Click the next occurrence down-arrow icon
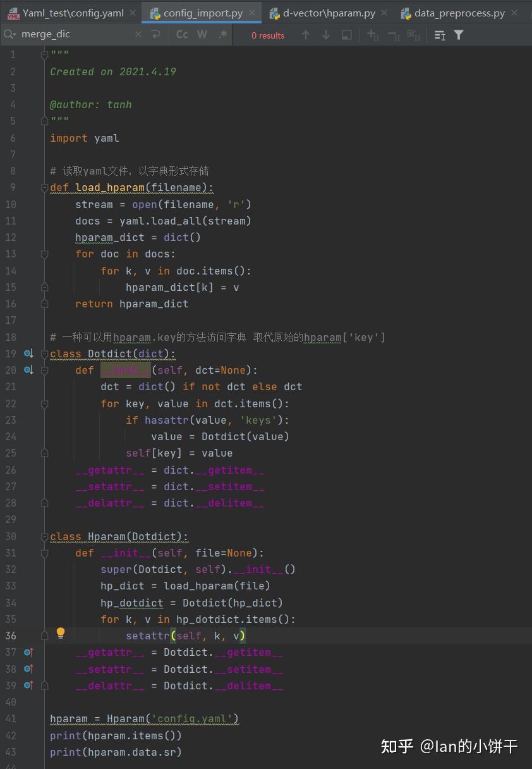Image resolution: width=532 pixels, height=769 pixels. pos(325,35)
